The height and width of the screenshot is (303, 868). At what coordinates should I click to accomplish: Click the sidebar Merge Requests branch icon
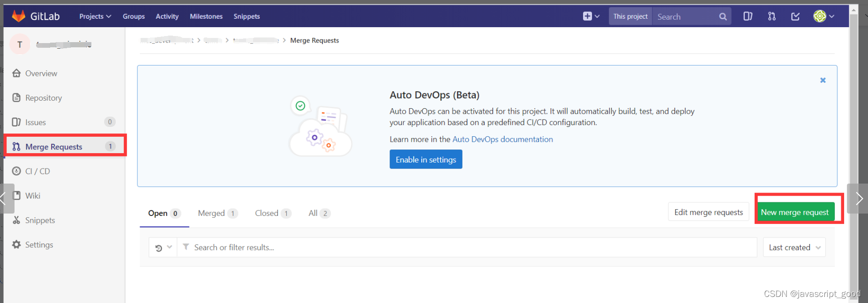(x=16, y=147)
